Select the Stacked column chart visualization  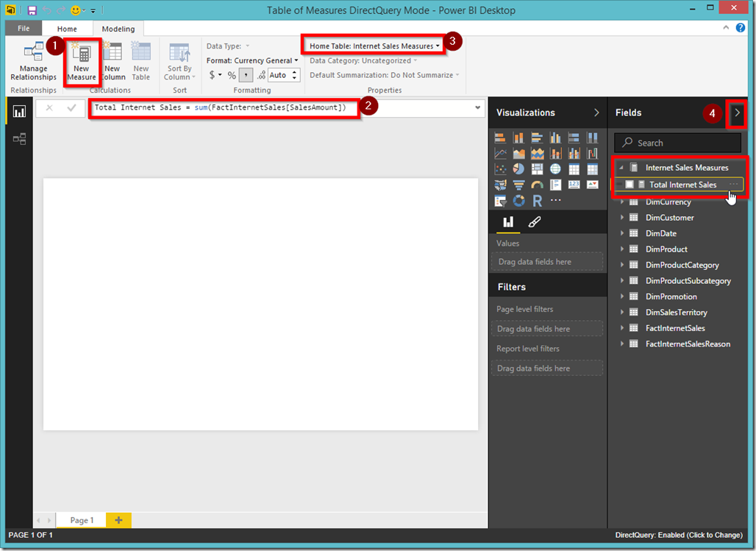pos(518,138)
